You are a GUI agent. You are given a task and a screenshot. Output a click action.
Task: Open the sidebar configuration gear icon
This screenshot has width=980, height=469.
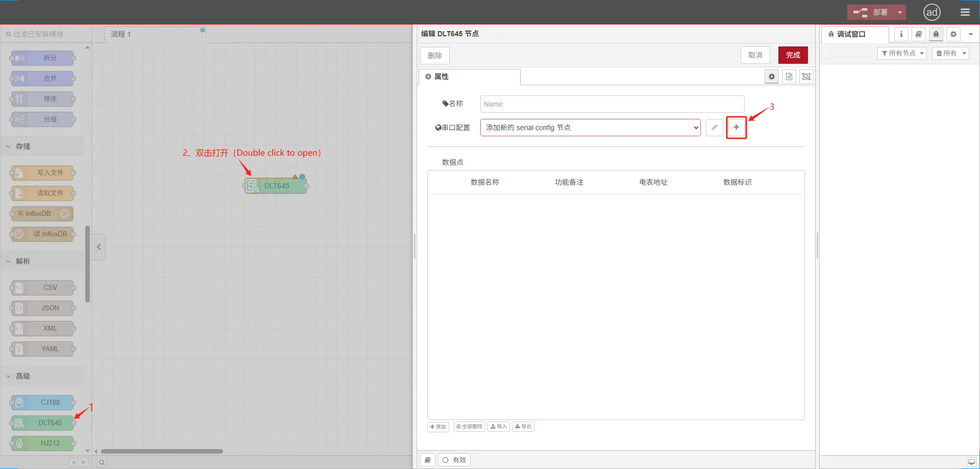click(x=953, y=34)
